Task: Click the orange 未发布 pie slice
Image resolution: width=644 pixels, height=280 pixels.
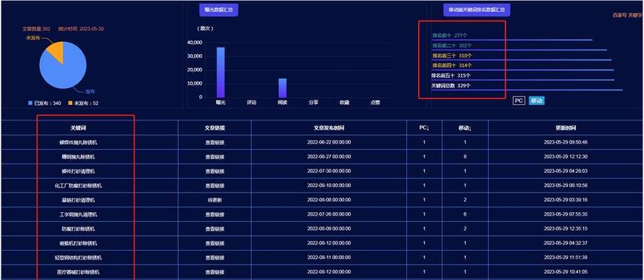Action: pyautogui.click(x=57, y=50)
